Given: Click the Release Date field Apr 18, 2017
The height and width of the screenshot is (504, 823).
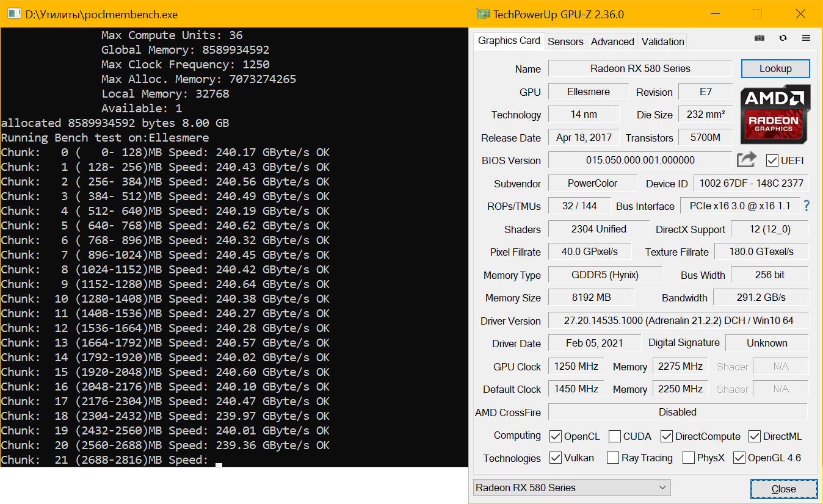Looking at the screenshot, I should pos(583,137).
